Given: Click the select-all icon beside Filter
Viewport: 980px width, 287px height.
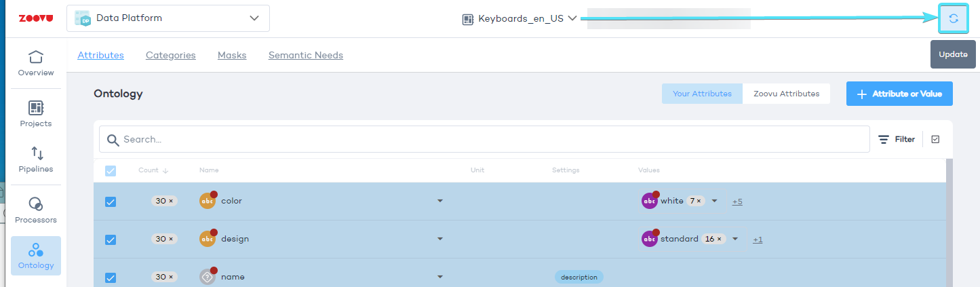Looking at the screenshot, I should [935, 139].
